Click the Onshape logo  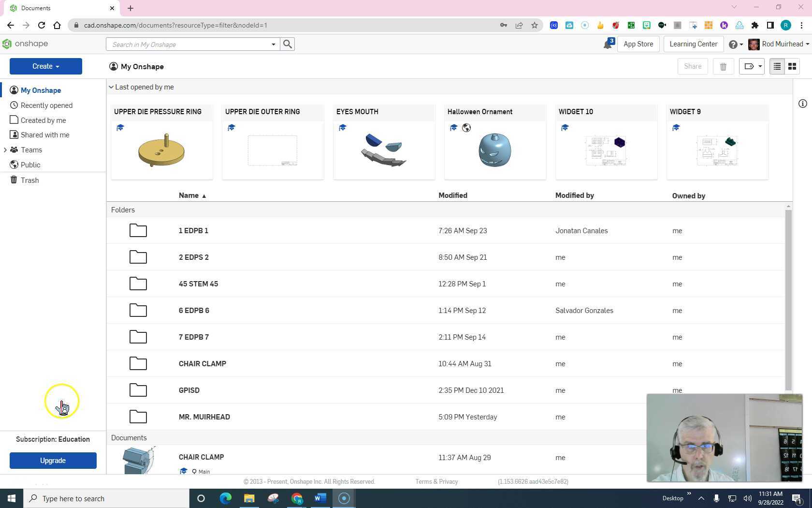click(x=25, y=44)
